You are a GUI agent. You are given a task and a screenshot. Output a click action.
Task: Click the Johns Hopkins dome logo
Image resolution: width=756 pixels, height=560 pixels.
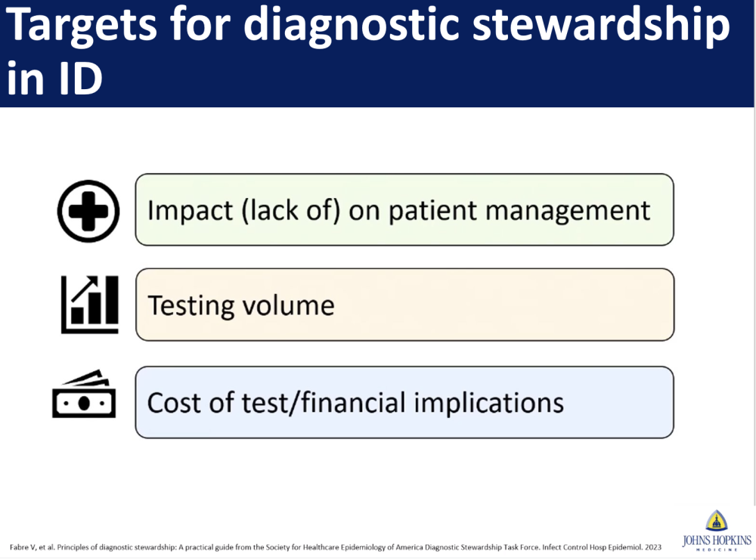(x=717, y=521)
